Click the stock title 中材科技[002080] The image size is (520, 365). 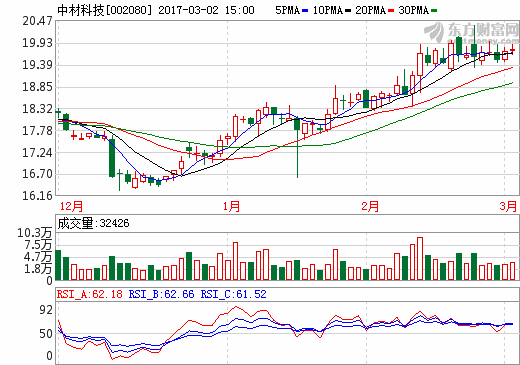104,10
